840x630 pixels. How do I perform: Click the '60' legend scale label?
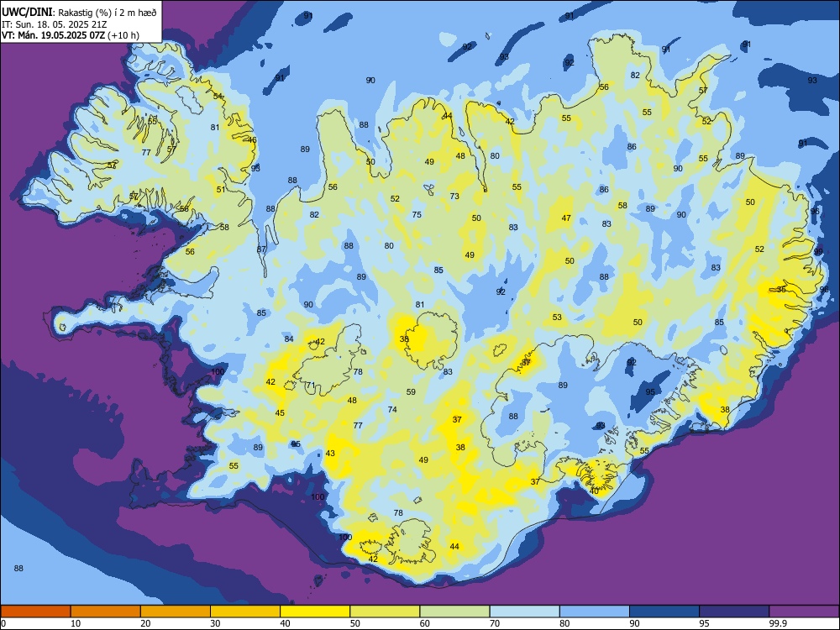[x=425, y=623]
